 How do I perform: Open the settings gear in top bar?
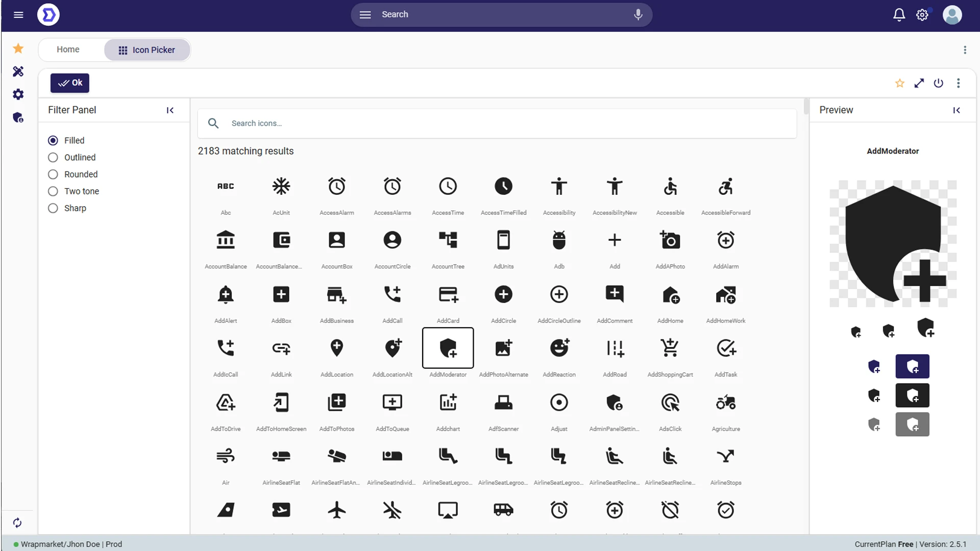point(922,15)
